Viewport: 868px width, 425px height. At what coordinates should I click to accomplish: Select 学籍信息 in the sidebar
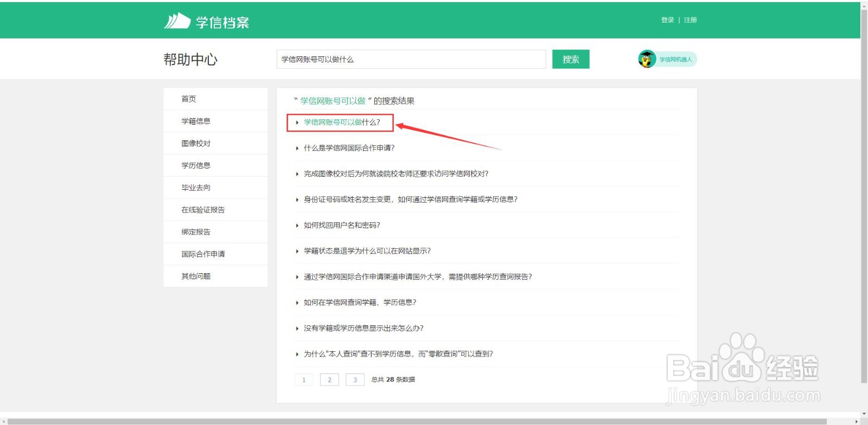pyautogui.click(x=215, y=121)
